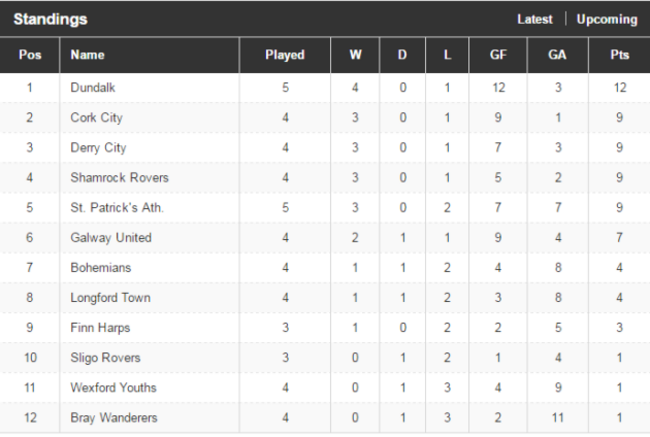Open the Latest tab
650x437 pixels.
tap(534, 19)
